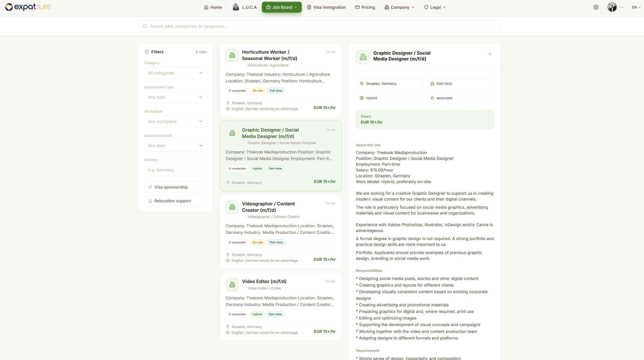Expand the profile menu chevron
The image size is (644, 360).
tap(621, 7)
